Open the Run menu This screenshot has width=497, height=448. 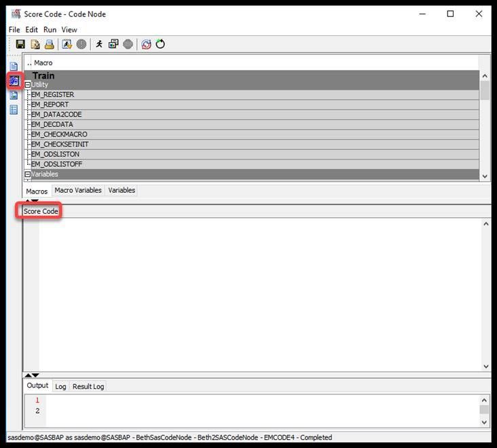[x=50, y=30]
